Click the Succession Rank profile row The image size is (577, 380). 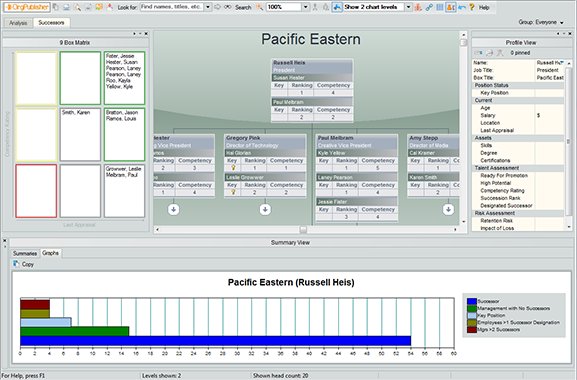tap(518, 198)
